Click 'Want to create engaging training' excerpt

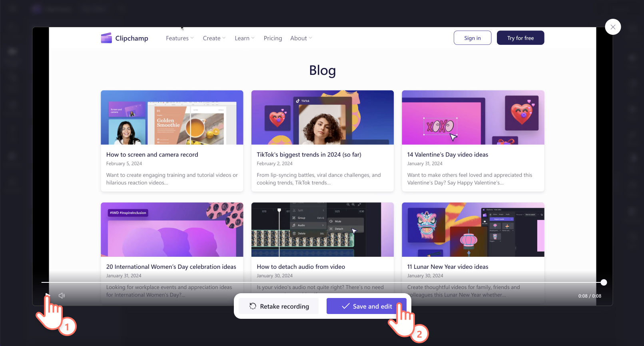tap(172, 179)
